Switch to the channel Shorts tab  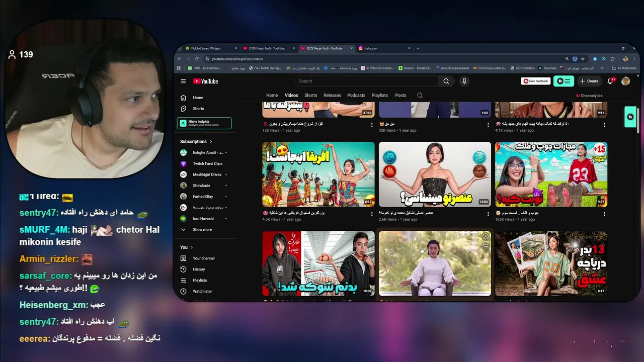coord(311,96)
